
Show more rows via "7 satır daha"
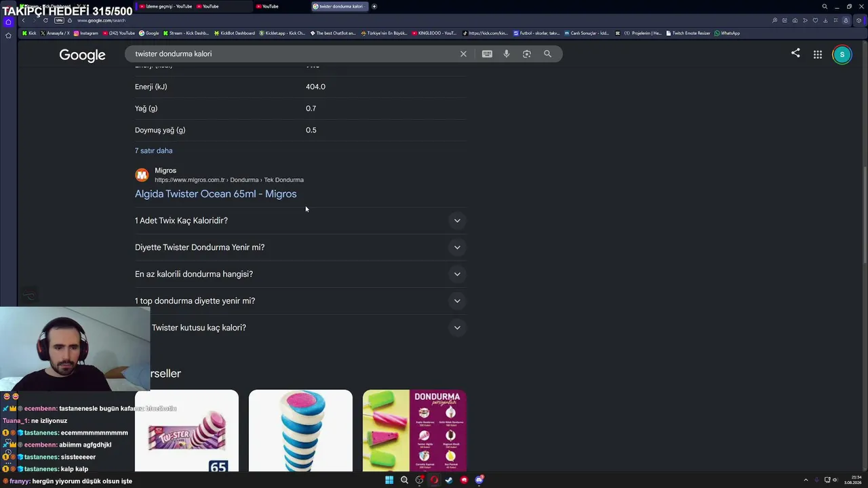[x=154, y=150]
